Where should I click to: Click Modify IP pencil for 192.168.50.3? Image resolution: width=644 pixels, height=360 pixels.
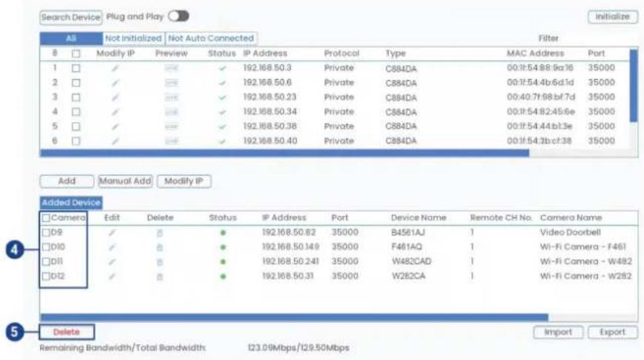pos(115,68)
